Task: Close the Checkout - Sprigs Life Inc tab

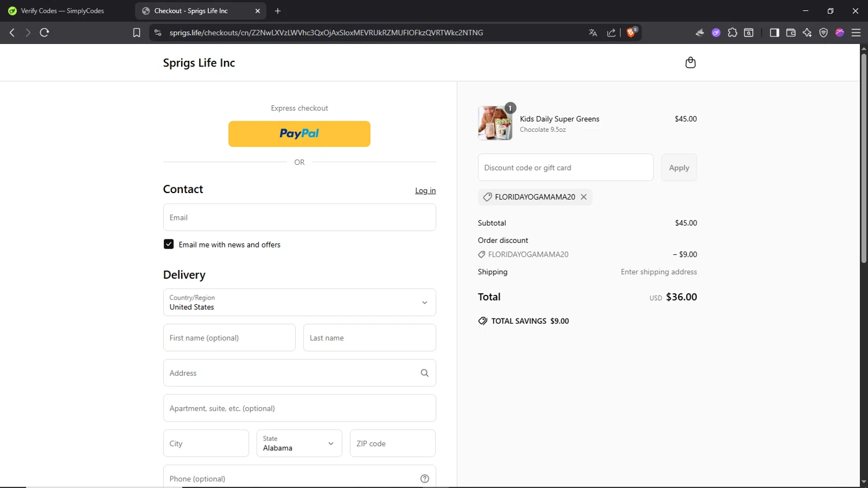Action: coord(258,11)
